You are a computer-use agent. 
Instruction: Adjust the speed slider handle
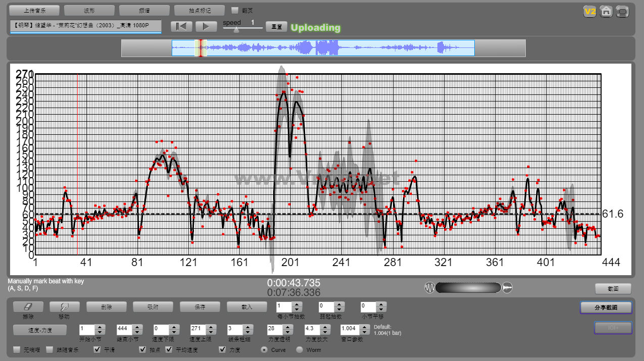pos(236,30)
